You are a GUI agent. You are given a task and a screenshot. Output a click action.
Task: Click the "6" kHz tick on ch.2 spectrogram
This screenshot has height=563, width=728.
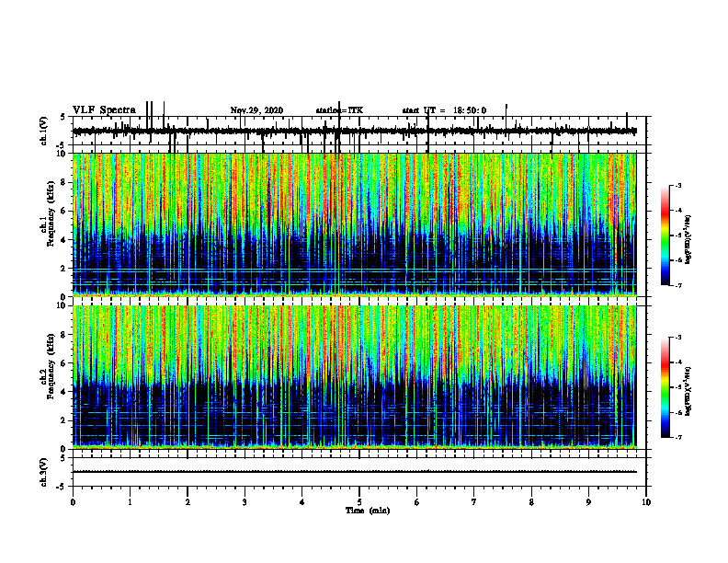tap(63, 363)
